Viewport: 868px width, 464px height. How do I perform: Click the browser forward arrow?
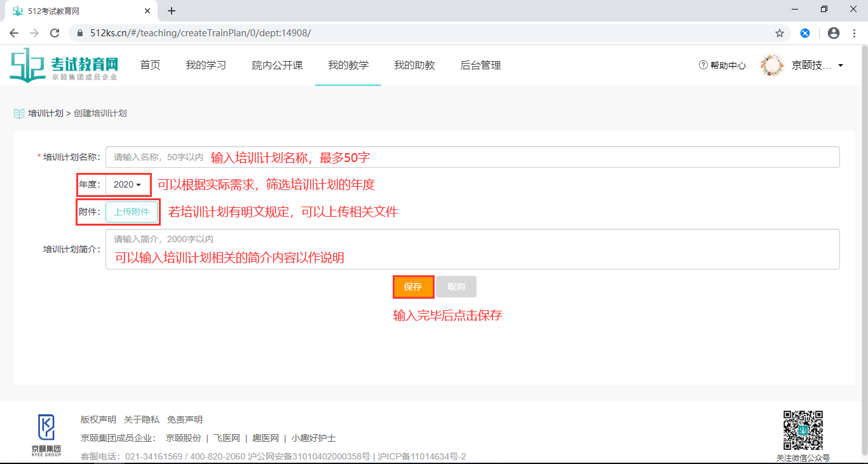34,33
